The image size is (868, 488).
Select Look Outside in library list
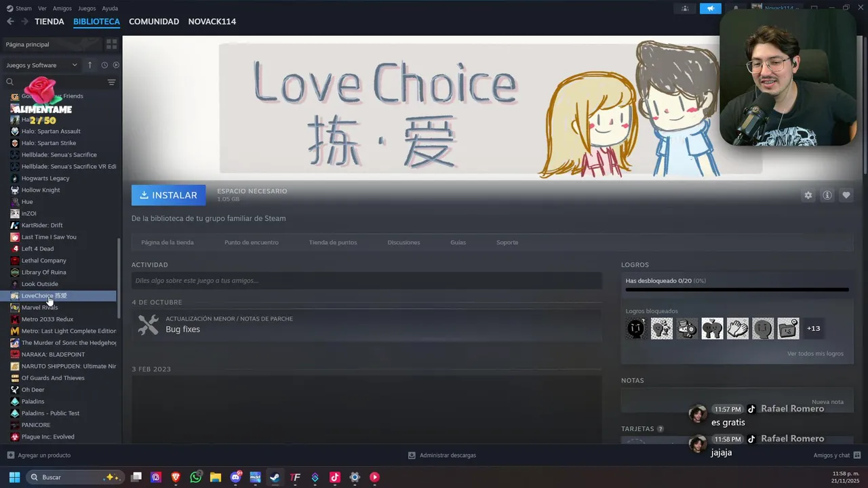39,284
